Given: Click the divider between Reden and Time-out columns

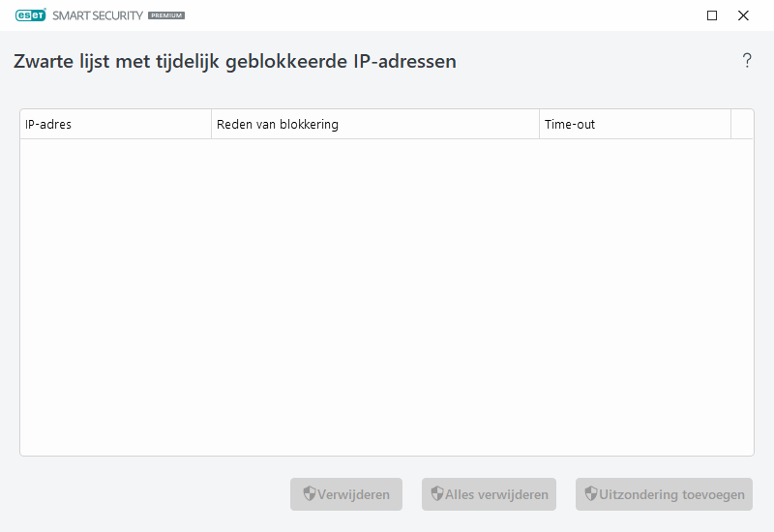Looking at the screenshot, I should [x=539, y=125].
